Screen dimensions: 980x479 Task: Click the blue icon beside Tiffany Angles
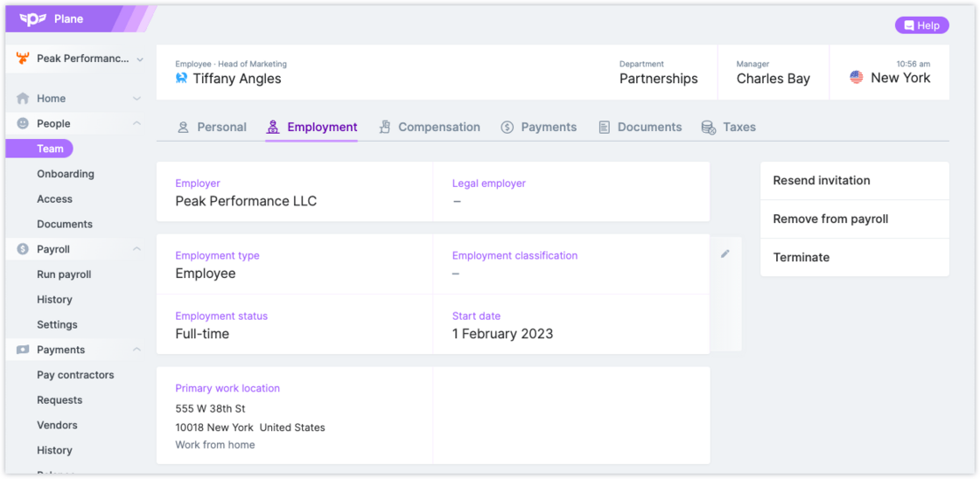[181, 79]
